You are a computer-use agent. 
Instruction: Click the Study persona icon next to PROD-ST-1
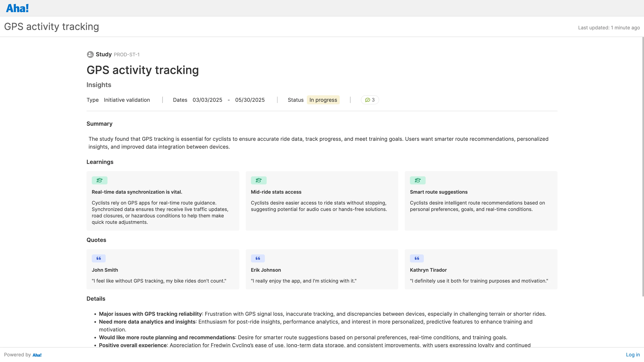(90, 55)
